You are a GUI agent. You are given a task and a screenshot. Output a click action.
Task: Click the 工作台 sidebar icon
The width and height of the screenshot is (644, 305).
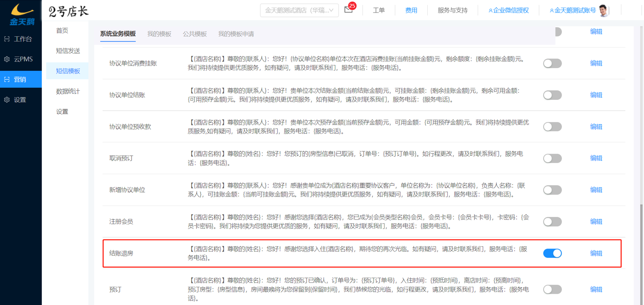click(x=7, y=39)
